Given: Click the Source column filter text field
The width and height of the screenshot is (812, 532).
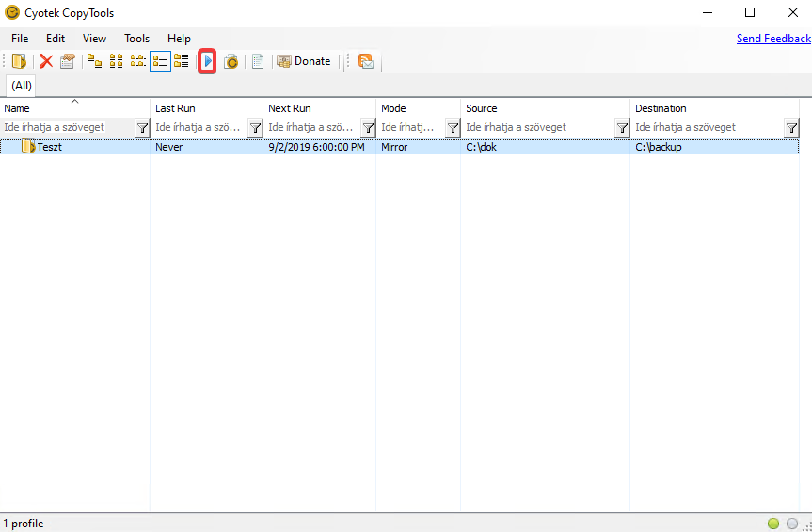Looking at the screenshot, I should (x=538, y=128).
